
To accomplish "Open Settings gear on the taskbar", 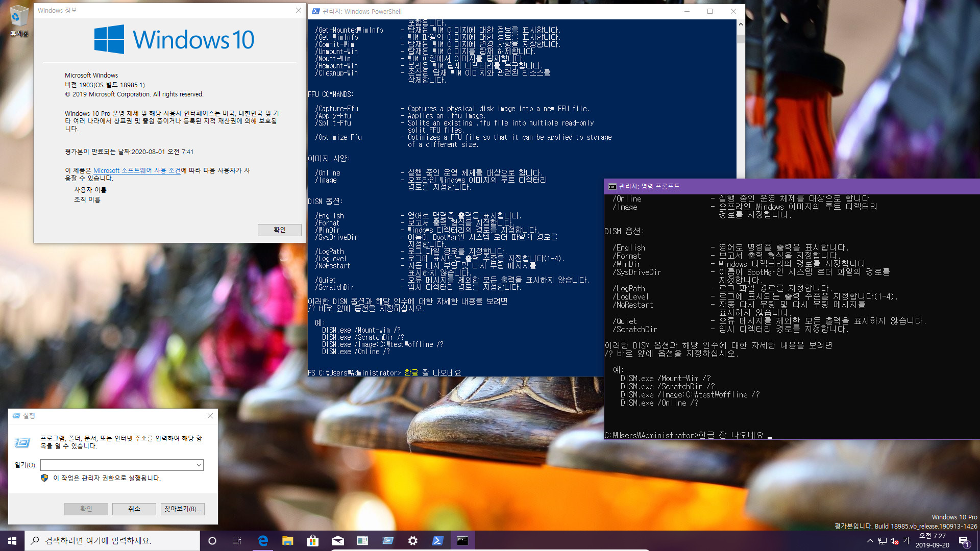I will pos(412,541).
